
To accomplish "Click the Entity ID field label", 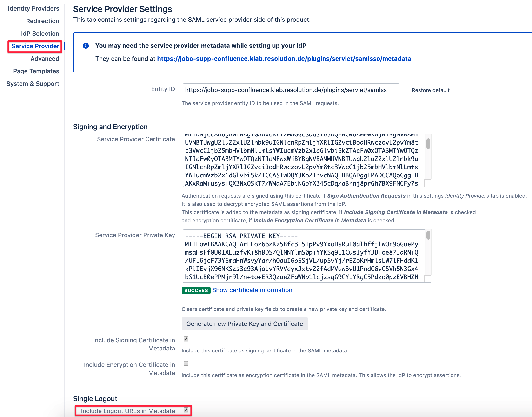I will 163,89.
